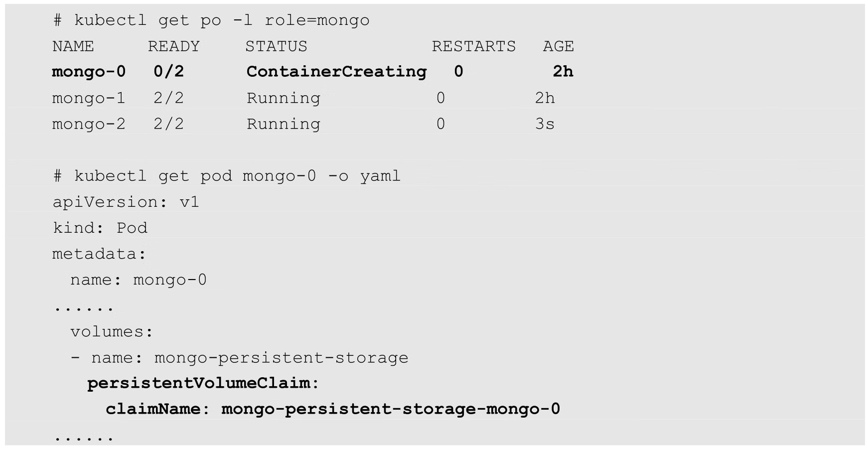Click the 'kind: Pod' line
Screen dimensions: 868x451
click(x=100, y=228)
